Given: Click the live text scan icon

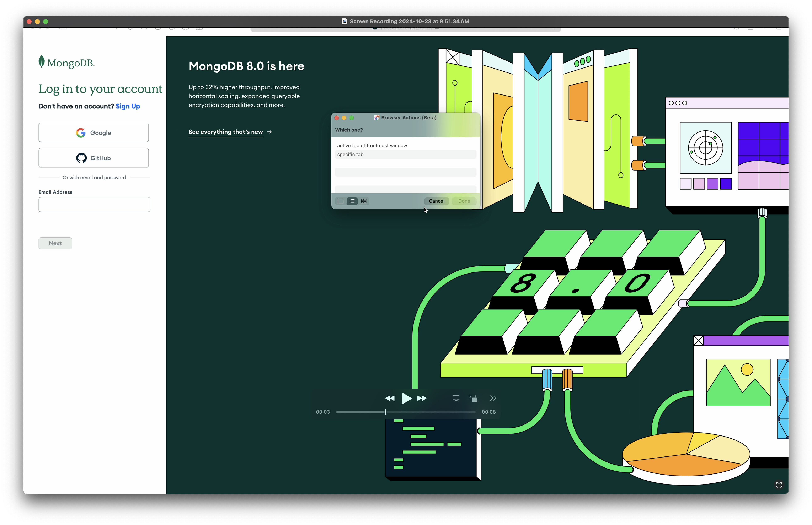Looking at the screenshot, I should (779, 485).
